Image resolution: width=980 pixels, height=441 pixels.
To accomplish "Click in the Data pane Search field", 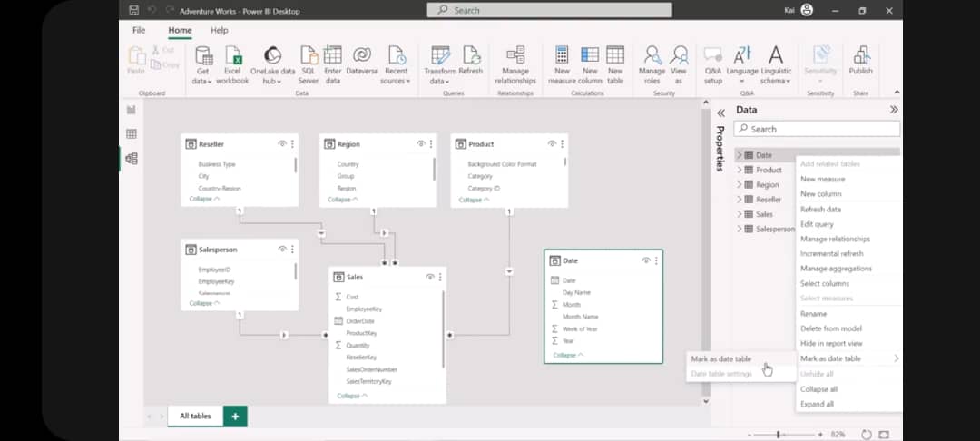I will (x=818, y=129).
